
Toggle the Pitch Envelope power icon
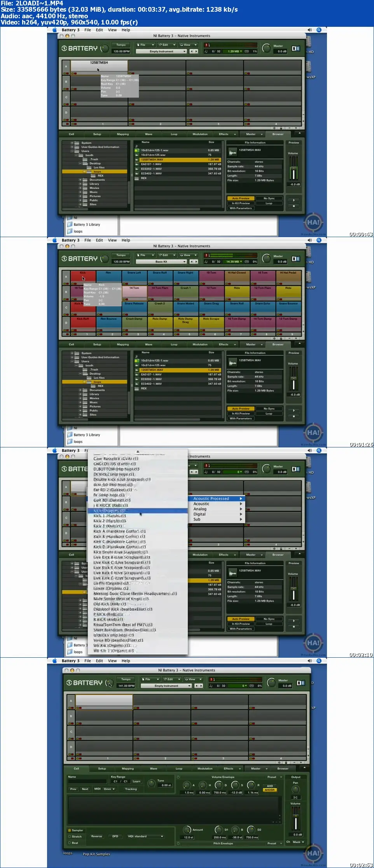[178, 844]
